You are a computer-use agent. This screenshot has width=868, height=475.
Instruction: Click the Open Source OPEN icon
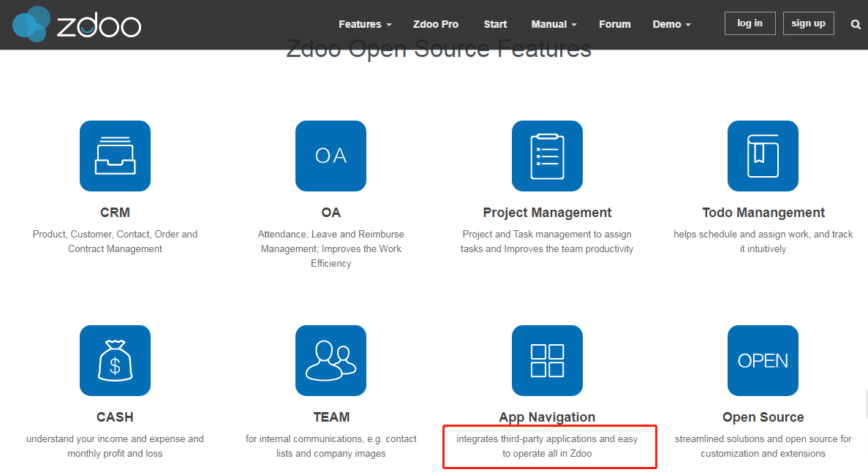point(763,361)
